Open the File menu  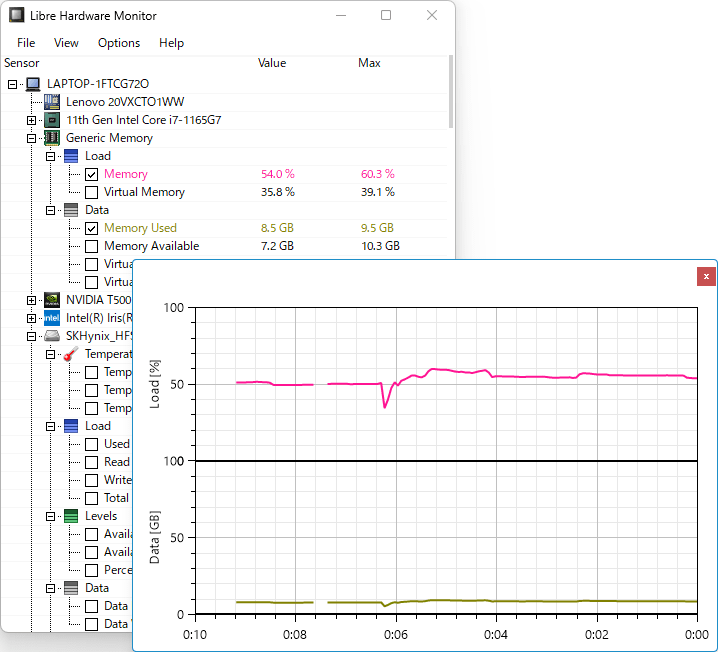pyautogui.click(x=26, y=43)
